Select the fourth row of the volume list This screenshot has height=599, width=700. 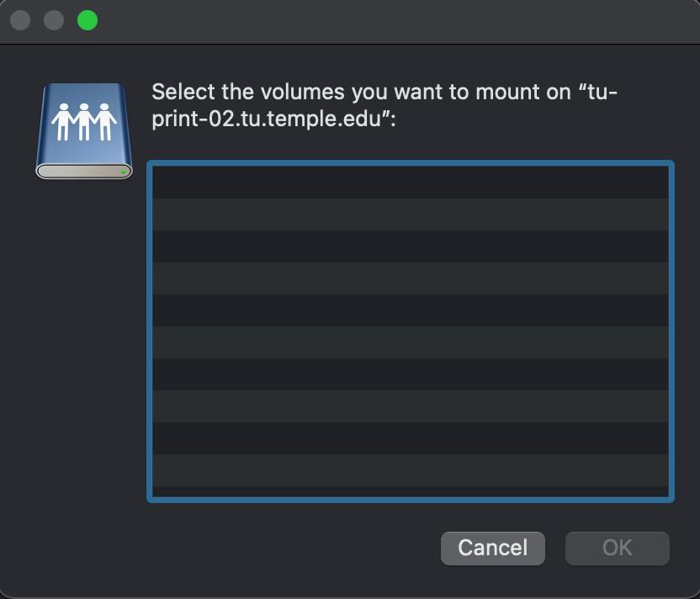pyautogui.click(x=410, y=279)
